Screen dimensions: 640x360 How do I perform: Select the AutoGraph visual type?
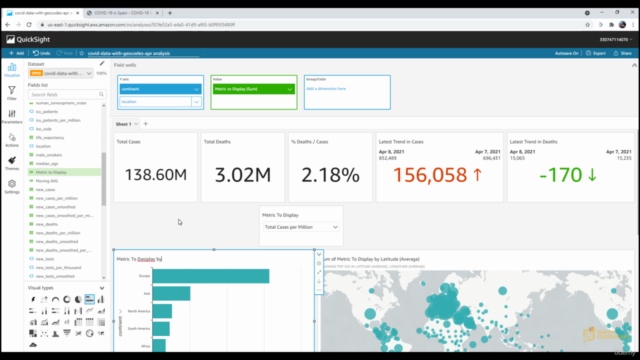coord(33,299)
